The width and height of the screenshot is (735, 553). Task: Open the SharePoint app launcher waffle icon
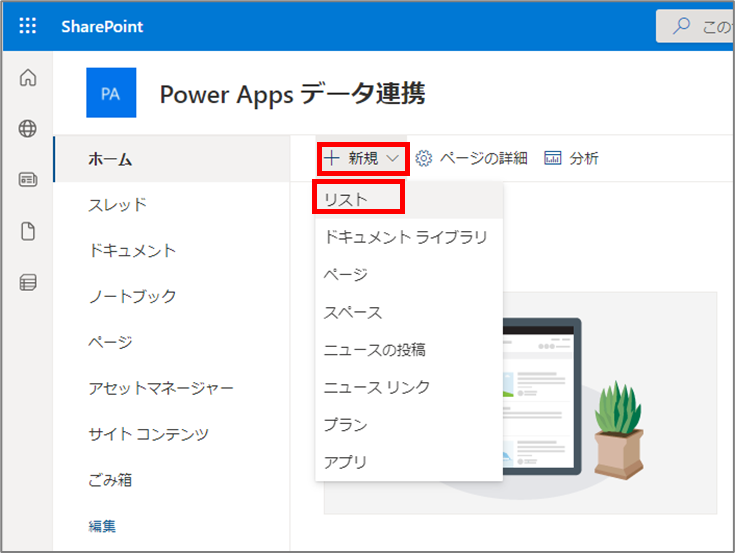point(28,26)
